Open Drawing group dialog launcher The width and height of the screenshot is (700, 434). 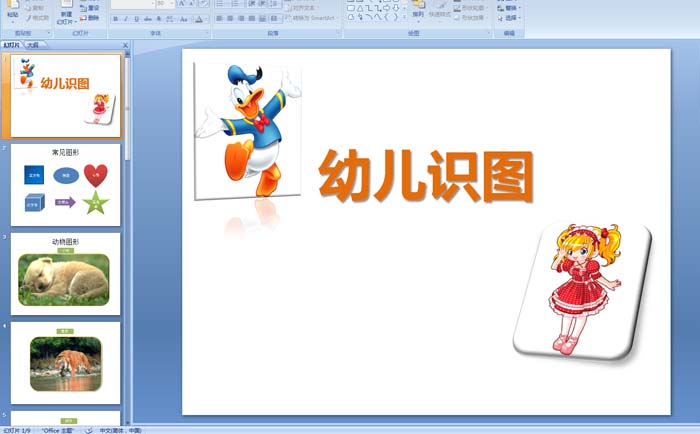(x=489, y=33)
